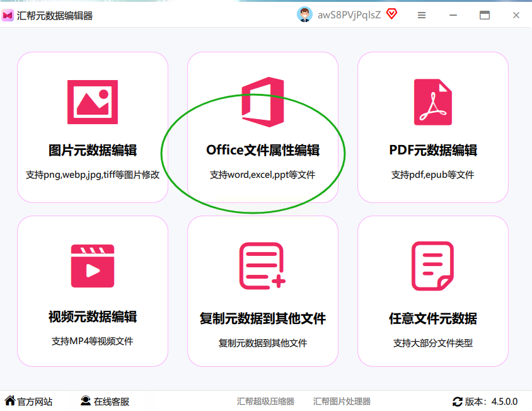Click the Office logo icon
The image size is (532, 411).
pos(263,102)
